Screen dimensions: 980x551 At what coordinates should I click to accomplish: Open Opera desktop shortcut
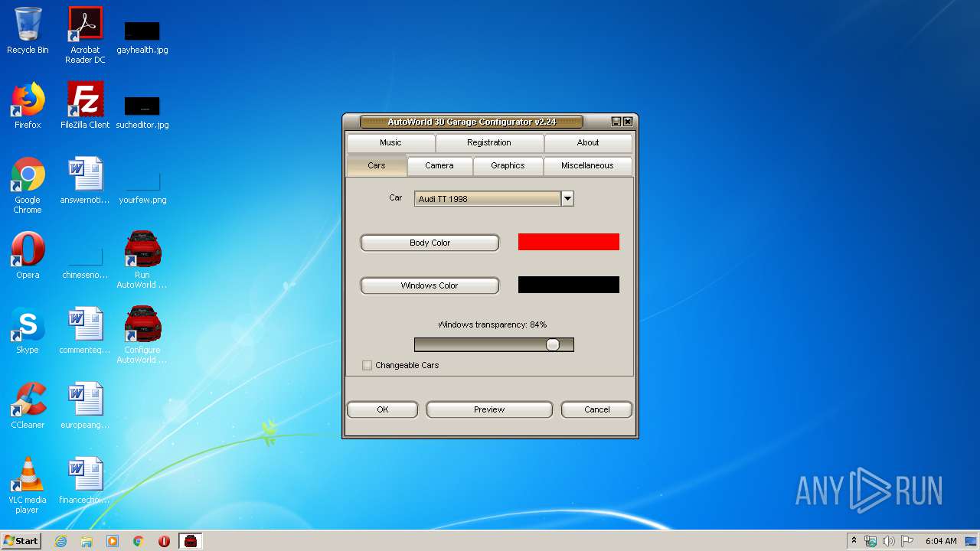point(28,256)
